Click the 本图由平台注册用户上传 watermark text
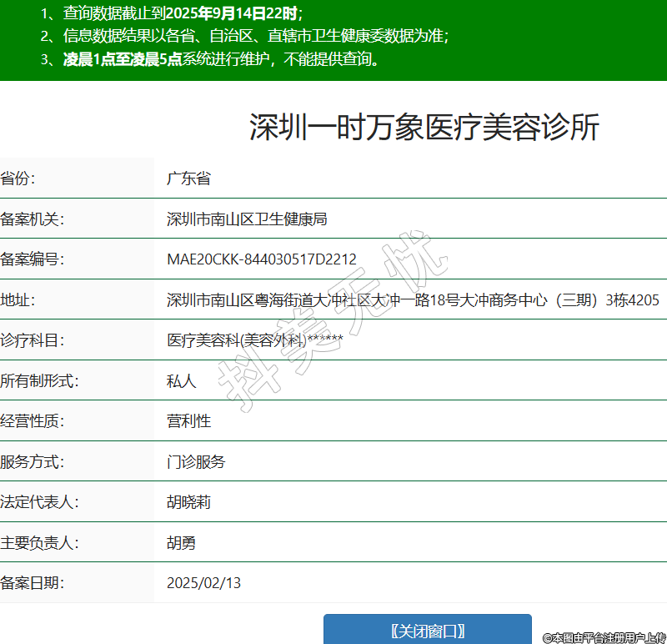 [x=604, y=637]
